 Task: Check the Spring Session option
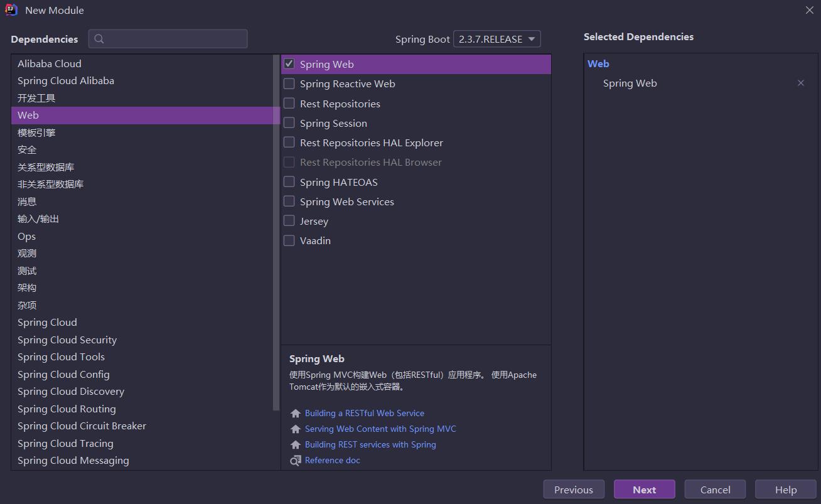click(289, 123)
